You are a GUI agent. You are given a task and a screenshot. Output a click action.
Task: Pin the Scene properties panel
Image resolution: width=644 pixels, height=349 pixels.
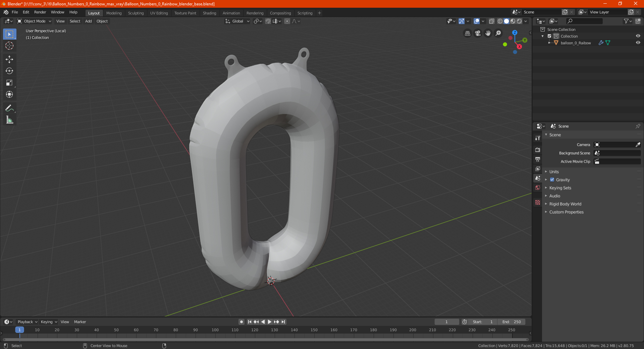638,126
